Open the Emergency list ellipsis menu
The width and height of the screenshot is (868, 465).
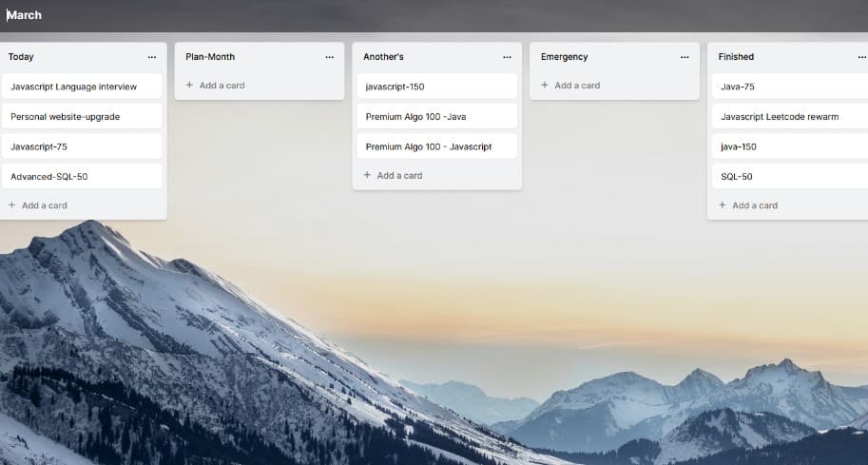(685, 57)
